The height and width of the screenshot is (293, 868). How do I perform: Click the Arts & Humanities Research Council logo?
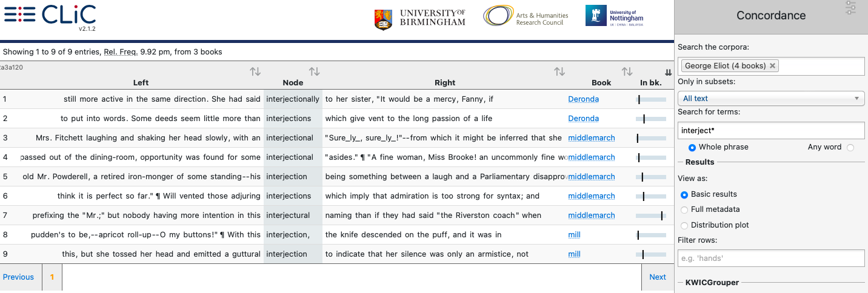tap(526, 16)
